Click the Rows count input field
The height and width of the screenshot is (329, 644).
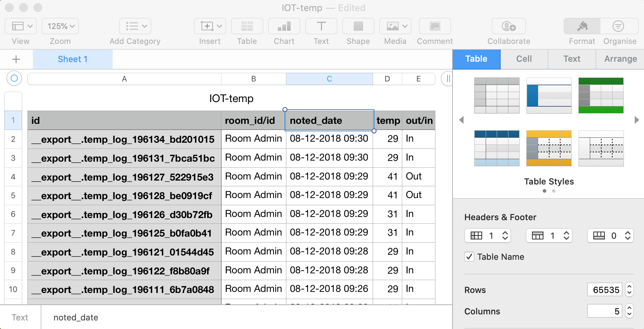[x=604, y=290]
